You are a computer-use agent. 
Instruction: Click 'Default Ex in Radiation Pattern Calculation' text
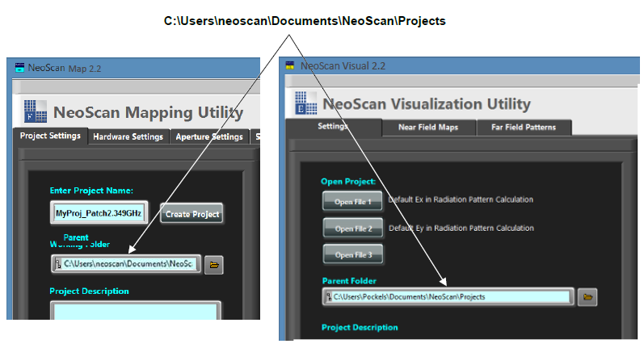(461, 199)
